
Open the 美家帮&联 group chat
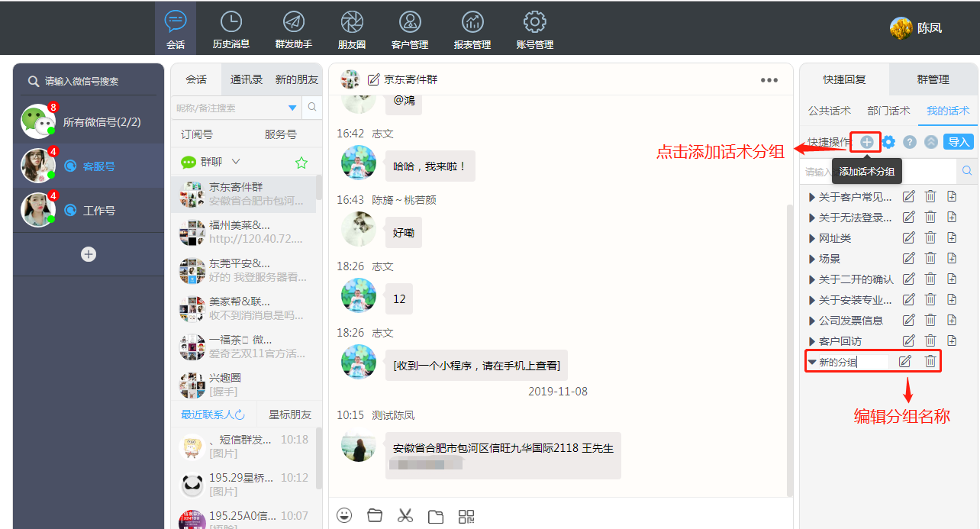[243, 308]
